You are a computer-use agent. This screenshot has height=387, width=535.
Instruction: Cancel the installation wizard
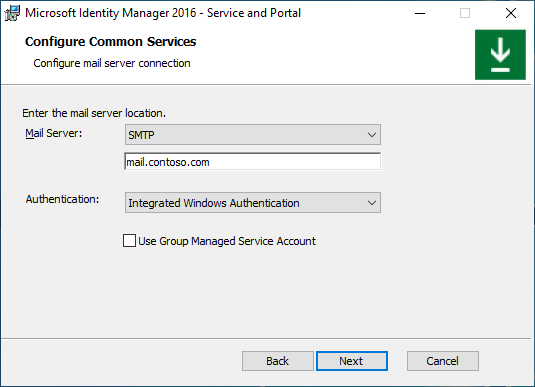coord(443,361)
